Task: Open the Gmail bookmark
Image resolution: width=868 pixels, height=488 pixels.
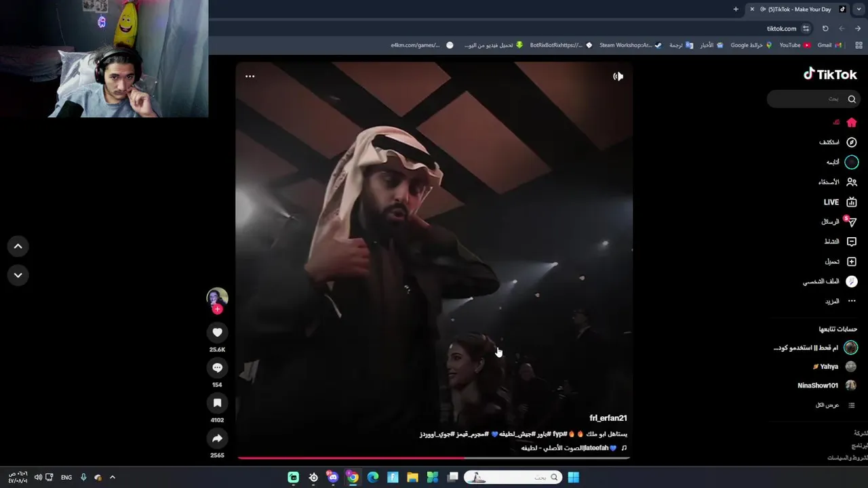Action: click(829, 45)
